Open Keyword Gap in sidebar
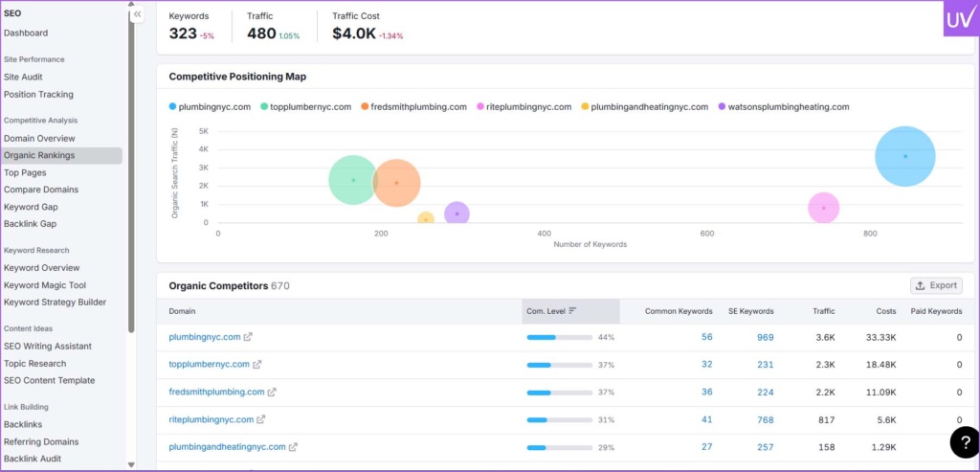Viewport: 980px width, 472px height. (x=31, y=207)
